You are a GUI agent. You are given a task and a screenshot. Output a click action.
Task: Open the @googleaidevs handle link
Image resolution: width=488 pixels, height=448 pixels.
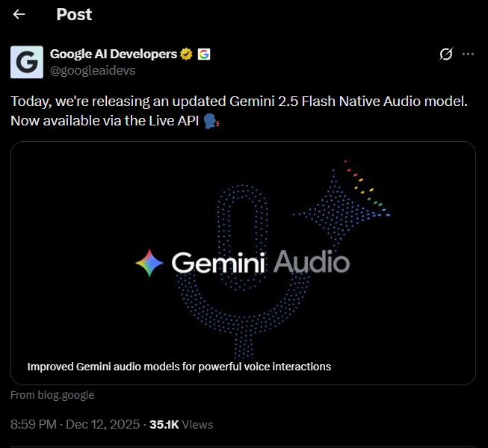tap(93, 71)
